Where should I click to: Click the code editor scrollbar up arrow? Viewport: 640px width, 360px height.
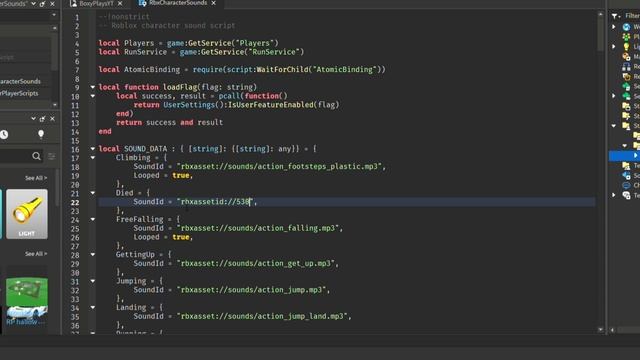click(600, 14)
